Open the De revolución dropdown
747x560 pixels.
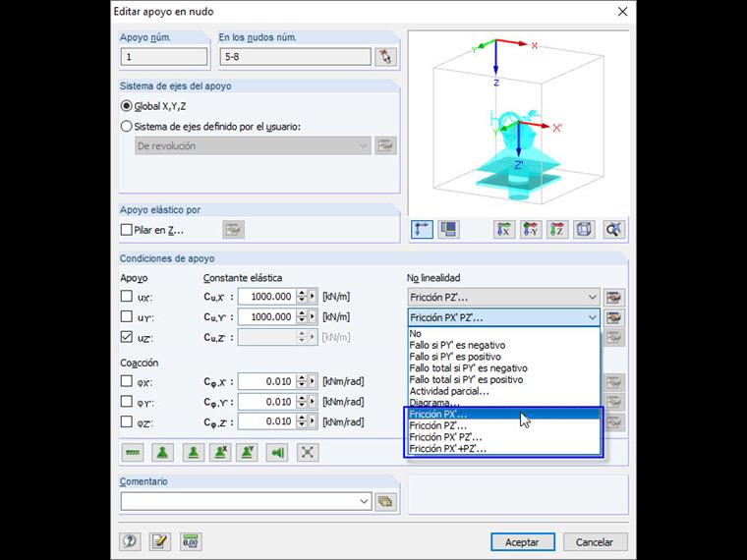pos(253,145)
